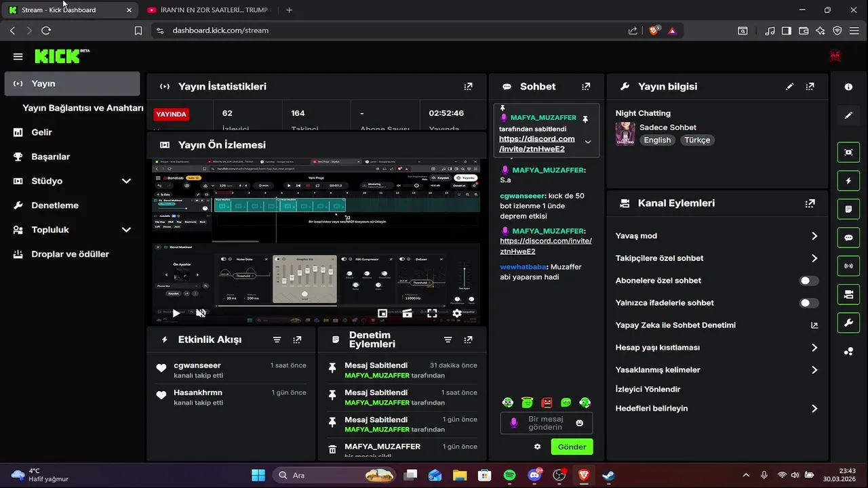The image size is (868, 488).
Task: Click the info icon in right sidebar
Action: tap(848, 87)
